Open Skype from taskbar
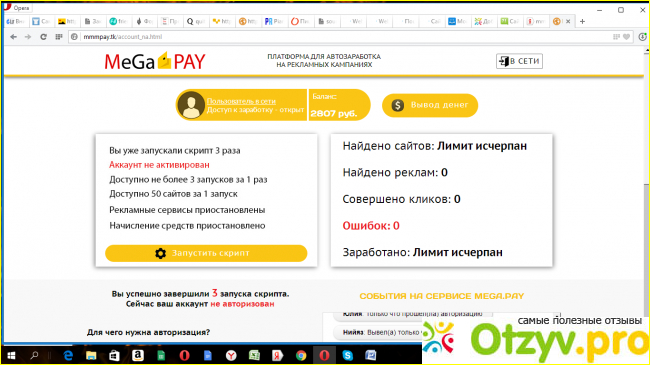The image size is (650, 365). click(347, 355)
